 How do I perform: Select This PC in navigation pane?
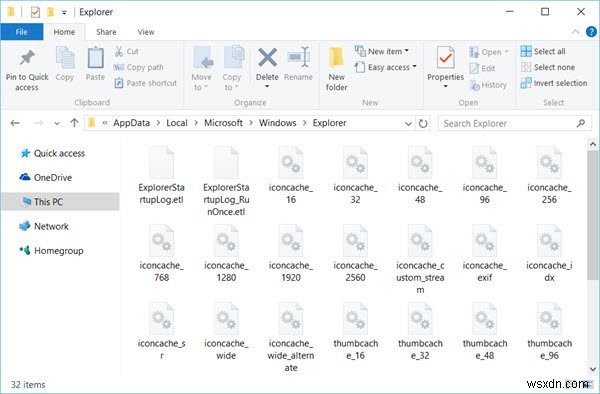point(60,202)
